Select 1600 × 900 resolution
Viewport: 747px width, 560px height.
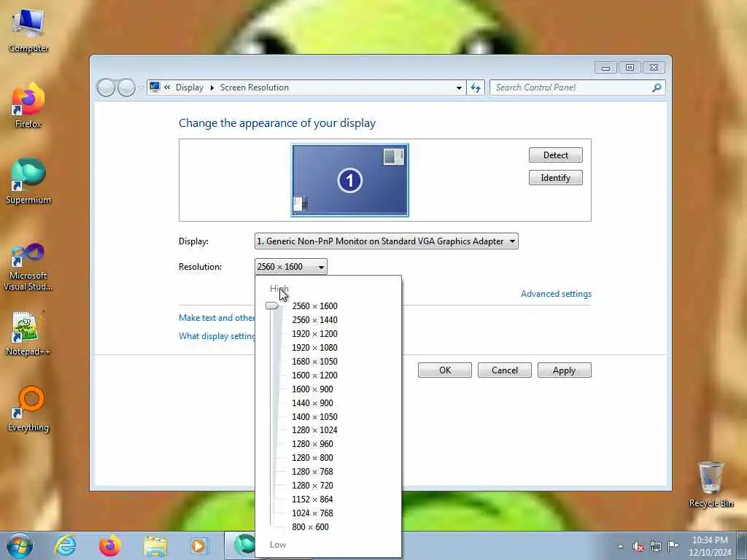tap(312, 389)
